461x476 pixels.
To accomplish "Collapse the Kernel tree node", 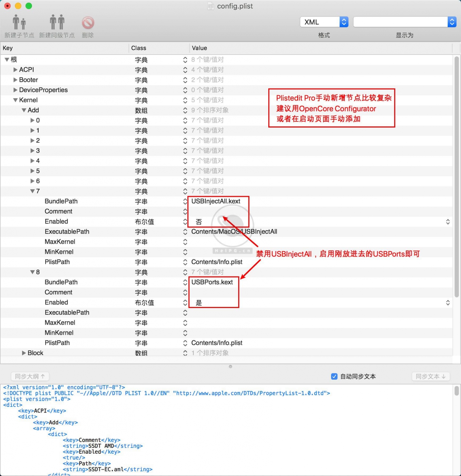I will click(15, 100).
